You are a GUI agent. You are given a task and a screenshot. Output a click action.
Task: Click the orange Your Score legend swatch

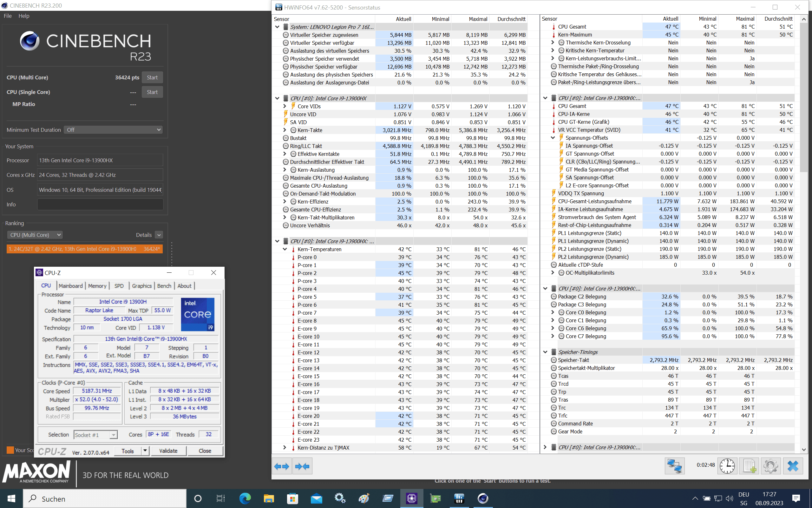[10, 450]
